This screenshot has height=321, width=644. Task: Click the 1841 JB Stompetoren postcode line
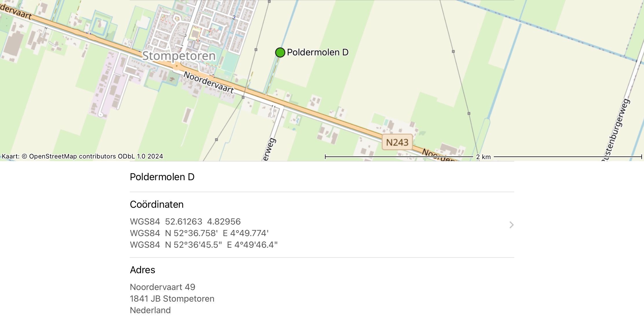[172, 299]
